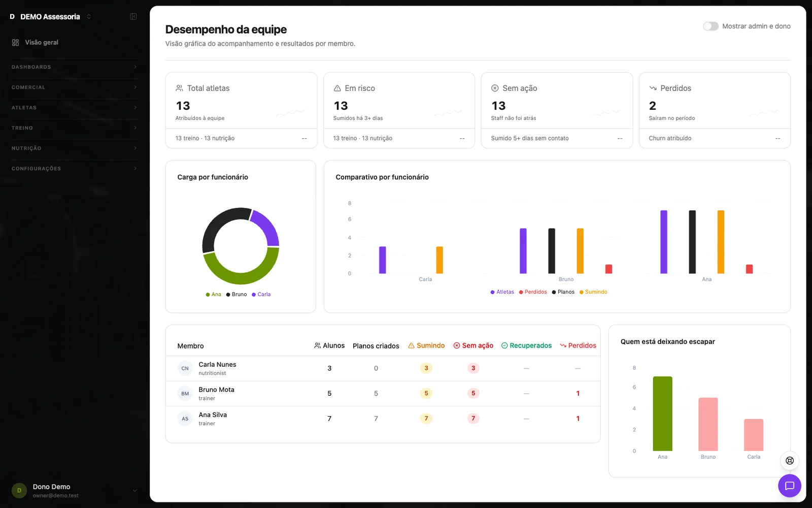812x508 pixels.
Task: Open the chat bubble widget
Action: [790, 486]
